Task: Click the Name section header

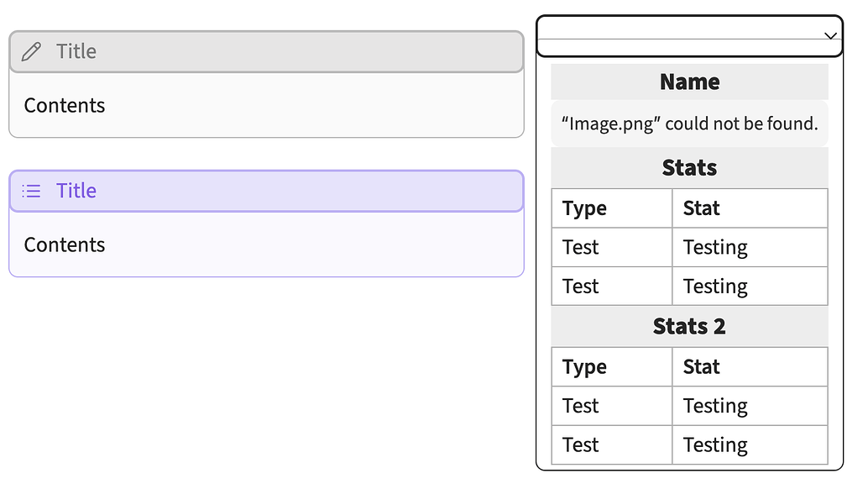Action: [x=688, y=81]
